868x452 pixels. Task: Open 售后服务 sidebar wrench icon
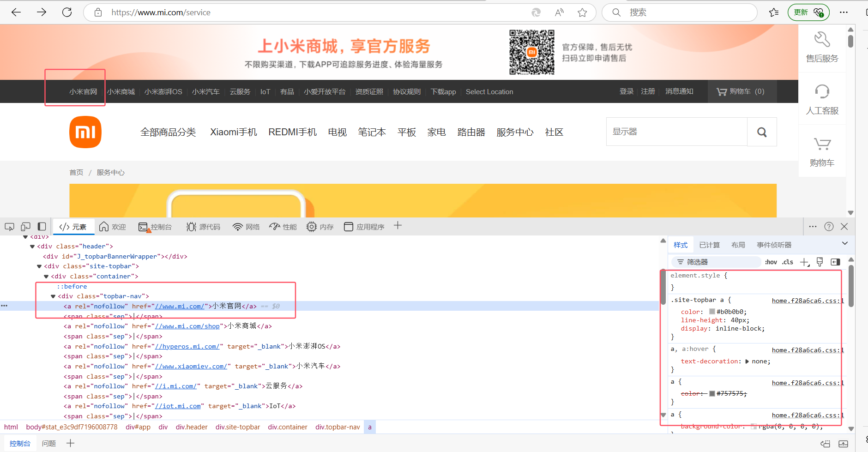pos(822,39)
